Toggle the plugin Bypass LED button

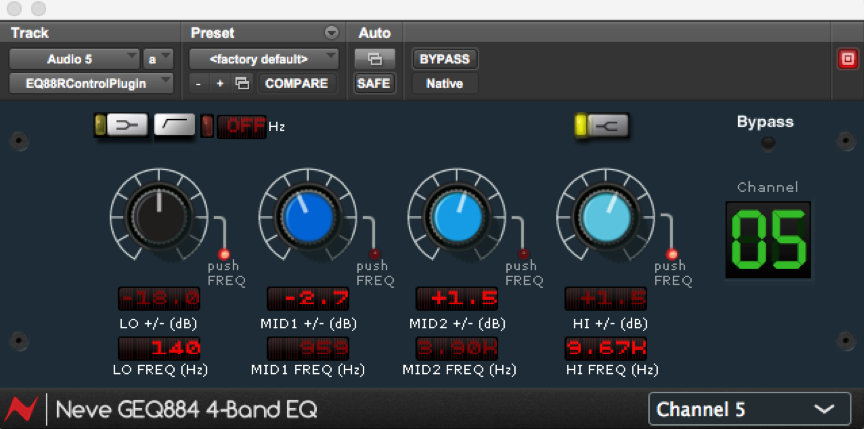(767, 144)
